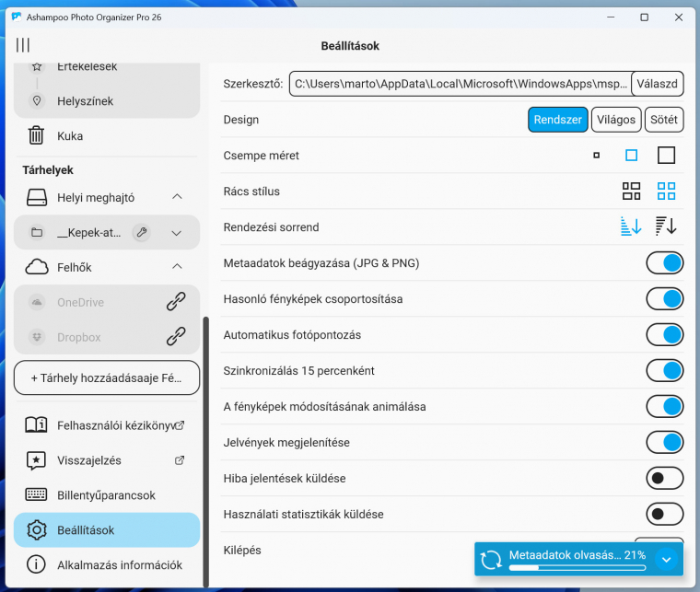
Task: Click the metadata reading progress bar
Action: click(577, 567)
